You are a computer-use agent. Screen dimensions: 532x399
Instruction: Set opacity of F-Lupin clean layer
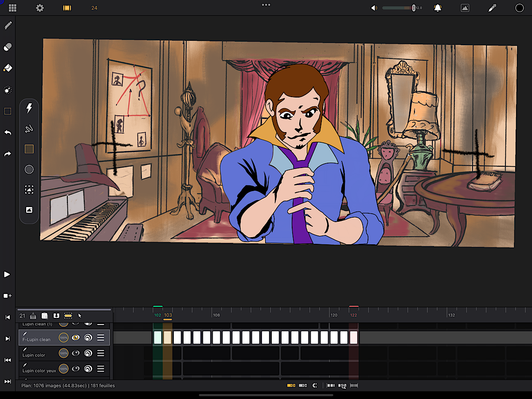[64, 338]
